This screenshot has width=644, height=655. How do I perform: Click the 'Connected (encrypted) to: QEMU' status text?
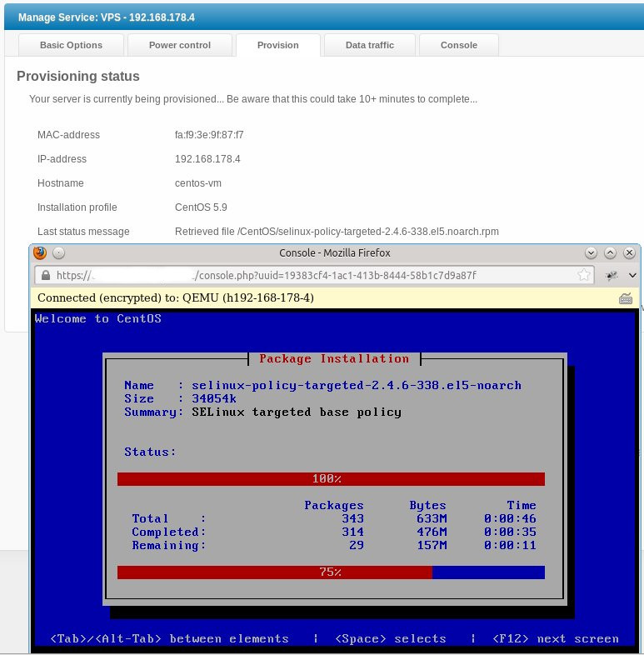pos(176,297)
